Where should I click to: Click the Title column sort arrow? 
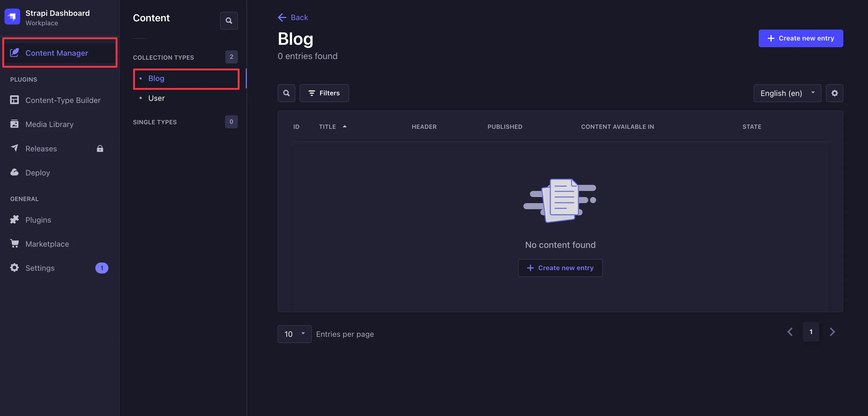coord(344,126)
